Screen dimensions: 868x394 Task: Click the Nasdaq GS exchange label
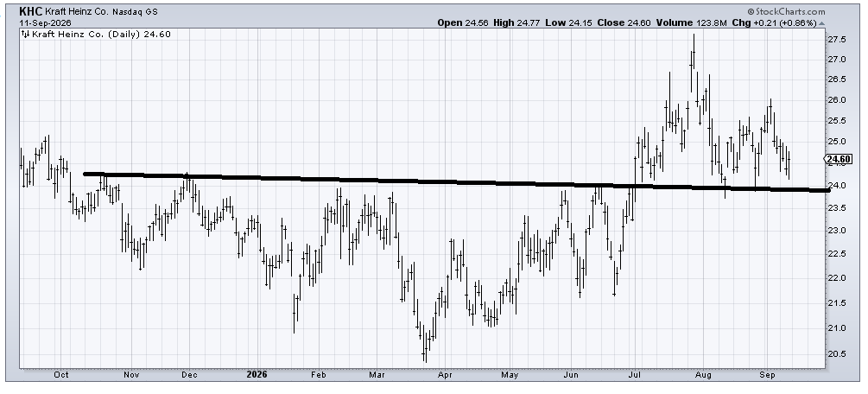pyautogui.click(x=135, y=11)
